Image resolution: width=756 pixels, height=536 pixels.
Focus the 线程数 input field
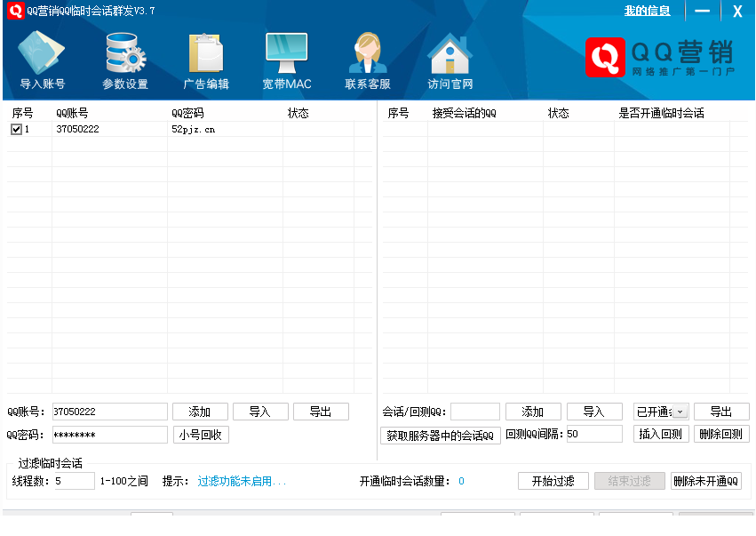75,481
